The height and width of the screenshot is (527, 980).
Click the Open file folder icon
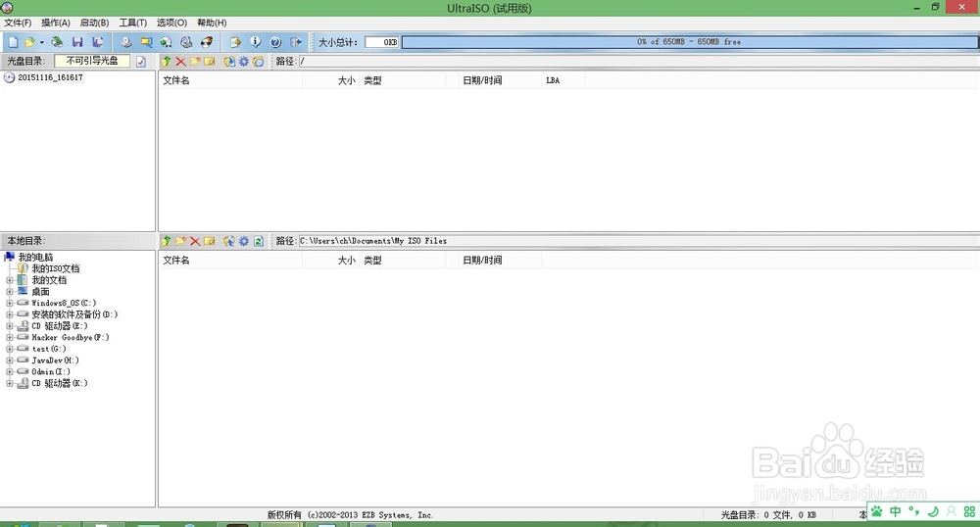tap(29, 42)
